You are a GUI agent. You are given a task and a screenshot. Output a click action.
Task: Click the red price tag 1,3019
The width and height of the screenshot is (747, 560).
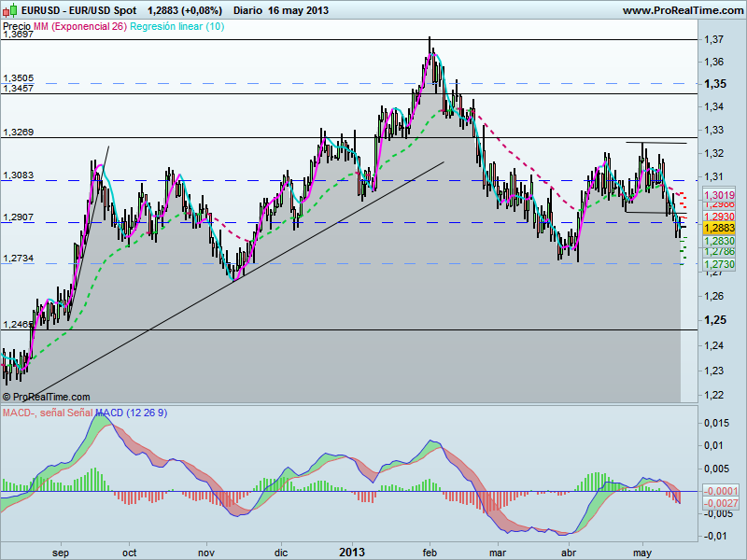pyautogui.click(x=719, y=195)
